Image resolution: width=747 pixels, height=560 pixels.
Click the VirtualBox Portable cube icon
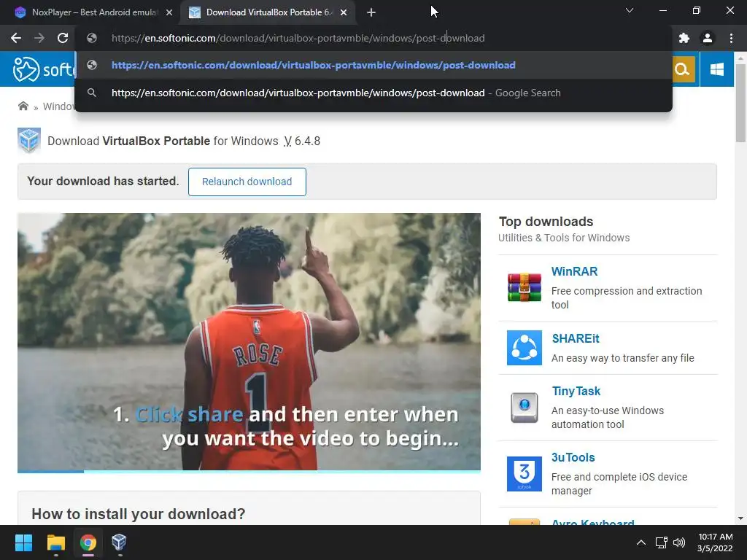click(x=29, y=141)
